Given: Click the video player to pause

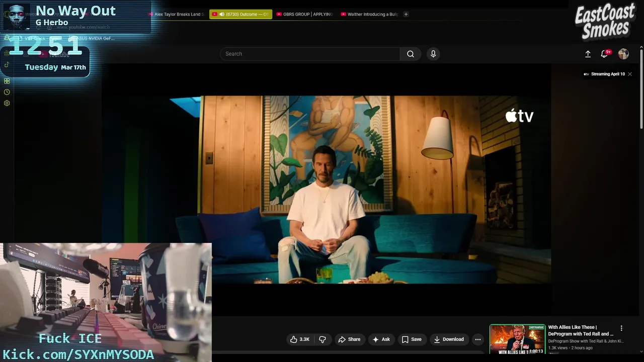Looking at the screenshot, I should click(x=326, y=190).
